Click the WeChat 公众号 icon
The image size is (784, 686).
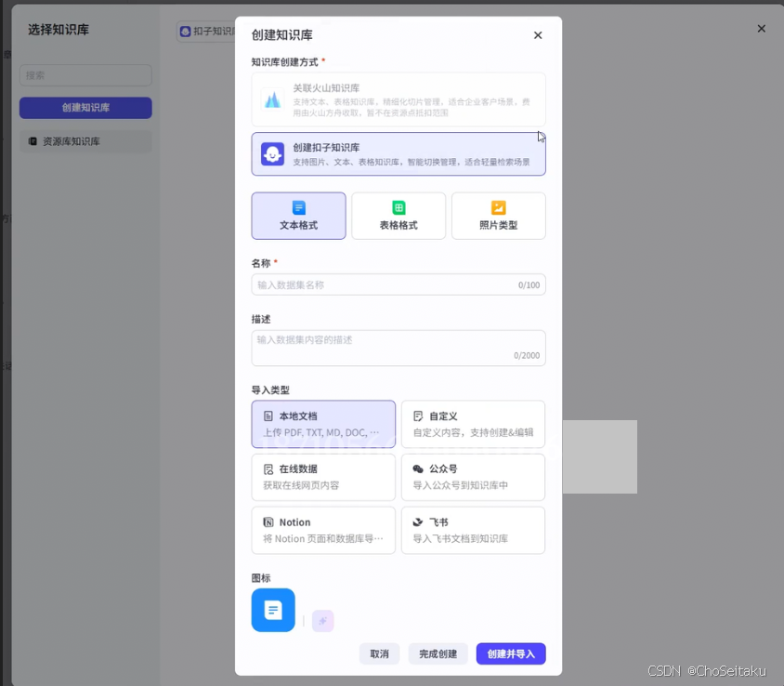pyautogui.click(x=418, y=468)
